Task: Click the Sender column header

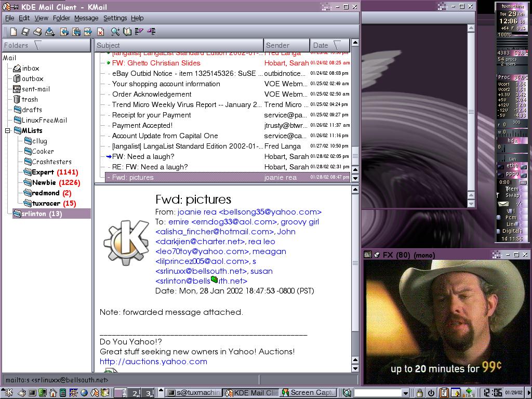Action: pos(287,45)
